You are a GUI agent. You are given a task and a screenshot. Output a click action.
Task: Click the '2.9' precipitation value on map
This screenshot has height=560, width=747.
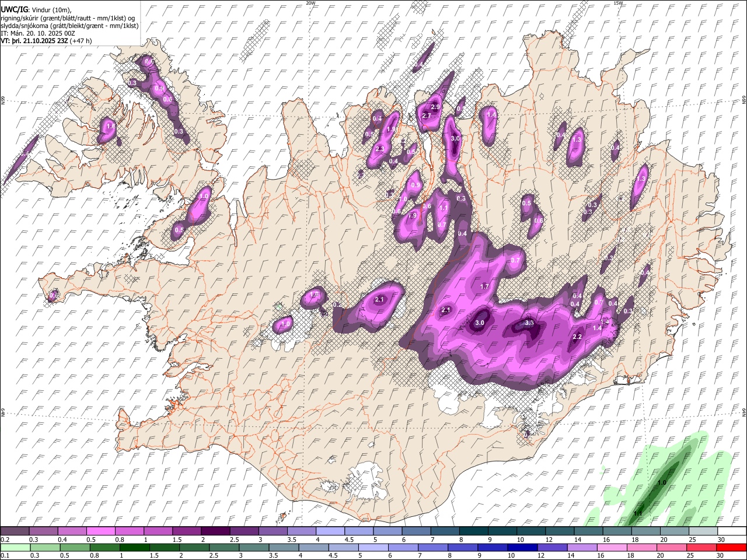pos(435,107)
